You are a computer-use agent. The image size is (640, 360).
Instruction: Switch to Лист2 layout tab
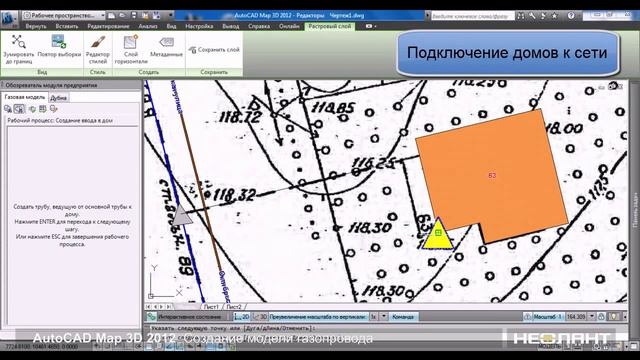(x=234, y=307)
